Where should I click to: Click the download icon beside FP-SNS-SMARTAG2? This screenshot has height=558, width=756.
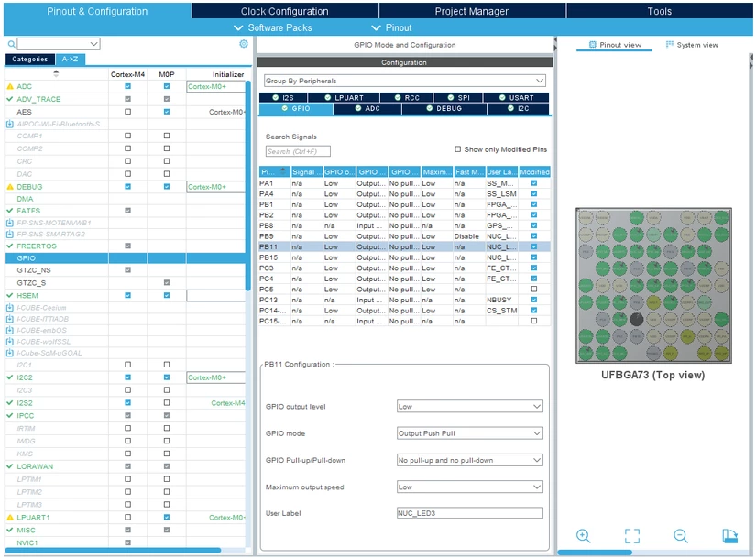10,234
